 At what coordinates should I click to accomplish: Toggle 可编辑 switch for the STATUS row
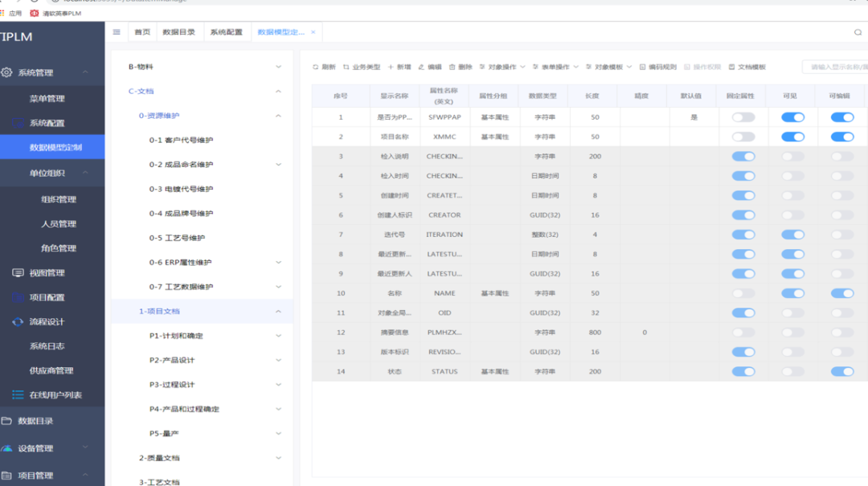click(842, 371)
